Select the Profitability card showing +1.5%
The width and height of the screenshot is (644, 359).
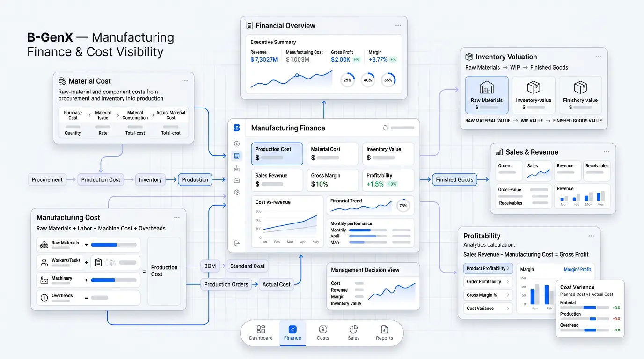pos(388,180)
